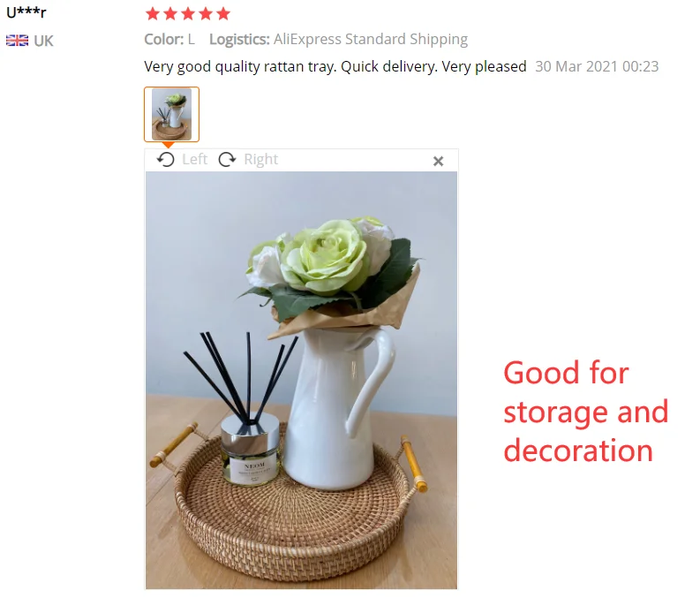Image resolution: width=700 pixels, height=598 pixels.
Task: Click the fifth red rating star
Action: tap(223, 14)
